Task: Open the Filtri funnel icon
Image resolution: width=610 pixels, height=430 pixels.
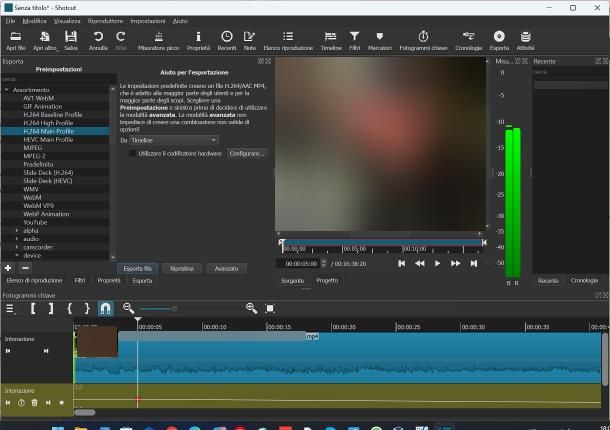Action: tap(354, 41)
